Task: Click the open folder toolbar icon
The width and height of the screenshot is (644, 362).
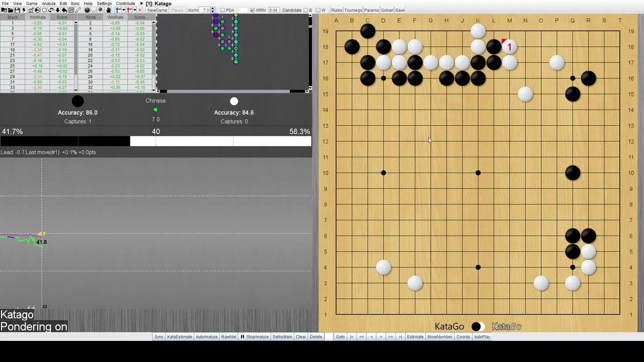Action: tap(11, 10)
